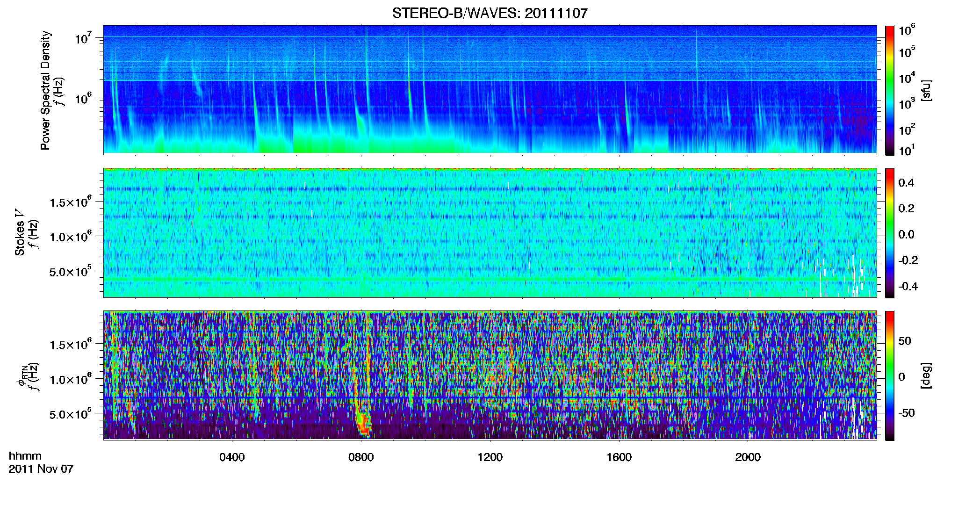Select the hhmm time format label

(25, 456)
